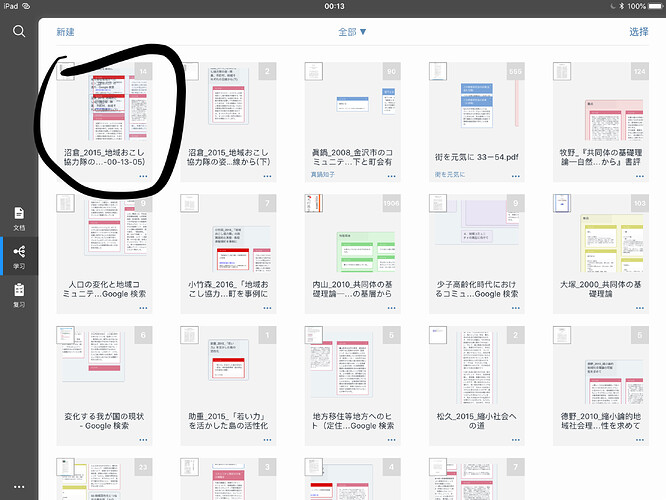The image size is (666, 500).
Task: Click the page count badge 103
Action: pyautogui.click(x=640, y=203)
